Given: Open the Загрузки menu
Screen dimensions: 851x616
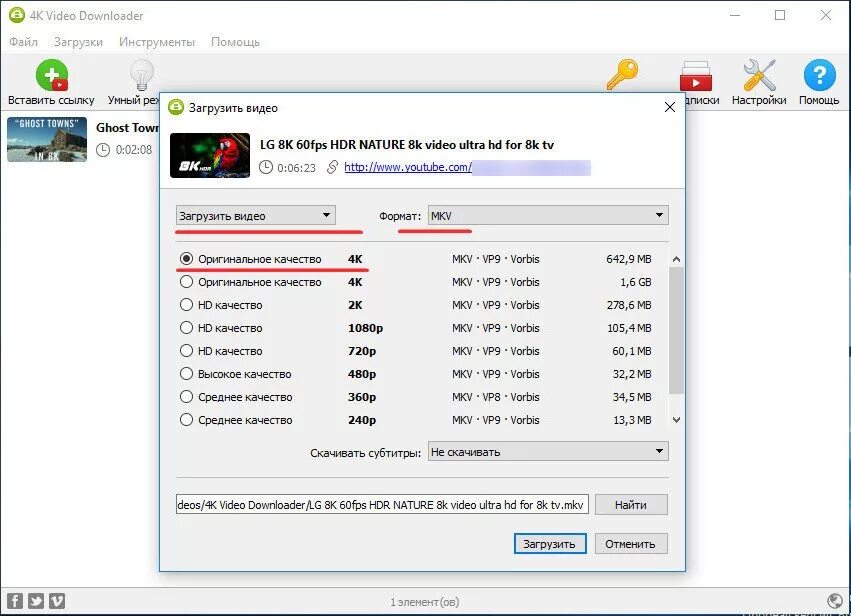Looking at the screenshot, I should coord(78,42).
